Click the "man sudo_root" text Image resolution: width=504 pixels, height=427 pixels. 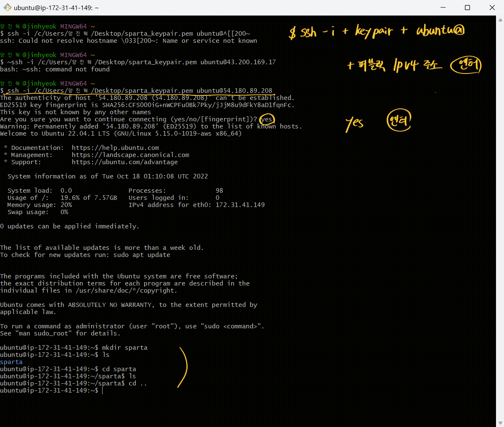[43, 333]
